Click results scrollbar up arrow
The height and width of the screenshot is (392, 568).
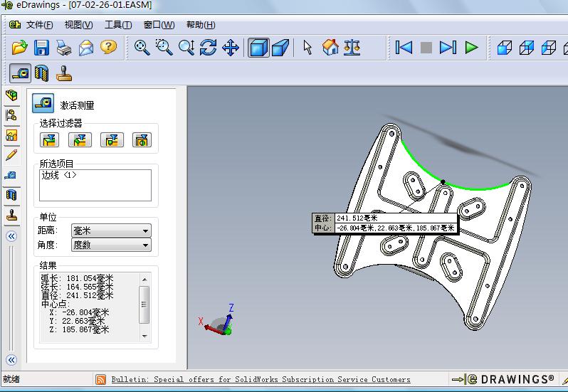(x=144, y=280)
